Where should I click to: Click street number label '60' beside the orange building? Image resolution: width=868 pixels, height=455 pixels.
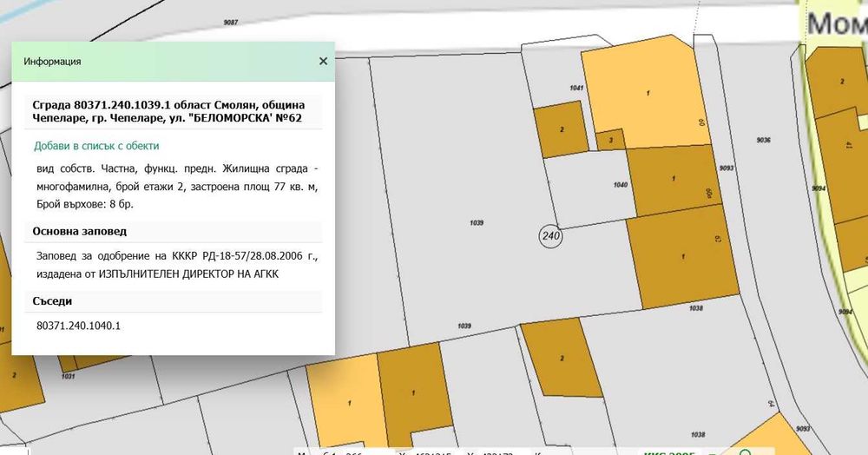click(702, 122)
